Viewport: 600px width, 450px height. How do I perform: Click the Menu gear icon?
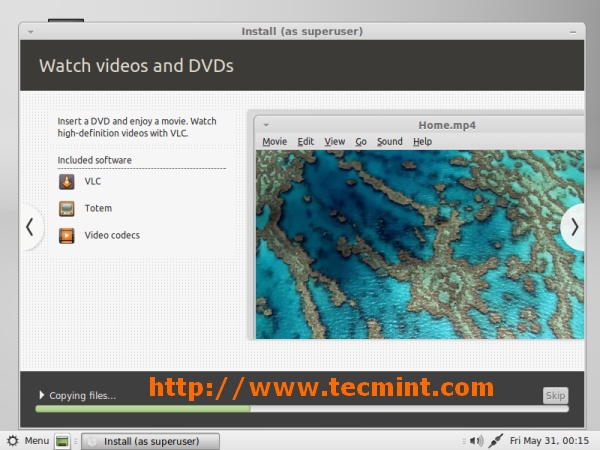point(13,441)
